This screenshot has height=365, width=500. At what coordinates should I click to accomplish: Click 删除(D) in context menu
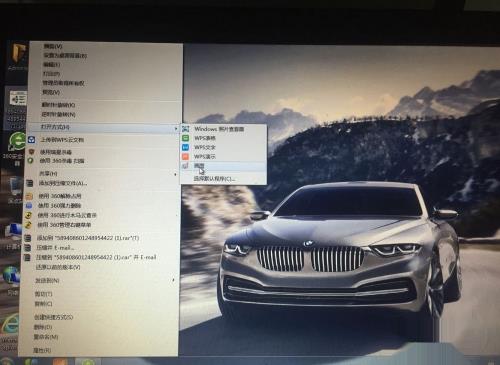coord(43,327)
